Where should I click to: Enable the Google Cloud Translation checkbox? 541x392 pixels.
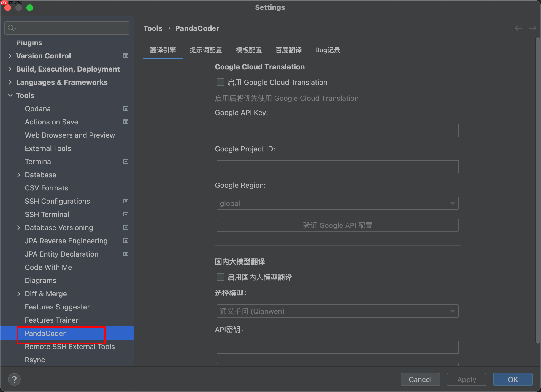tap(220, 82)
